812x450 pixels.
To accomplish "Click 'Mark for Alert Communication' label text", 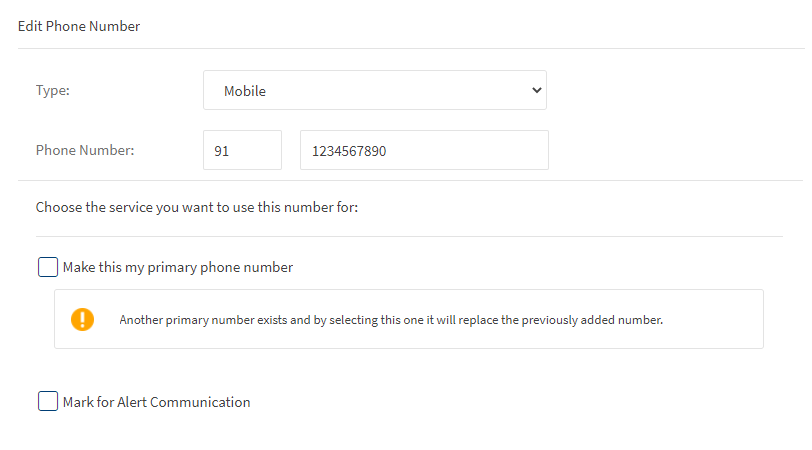I will click(156, 402).
